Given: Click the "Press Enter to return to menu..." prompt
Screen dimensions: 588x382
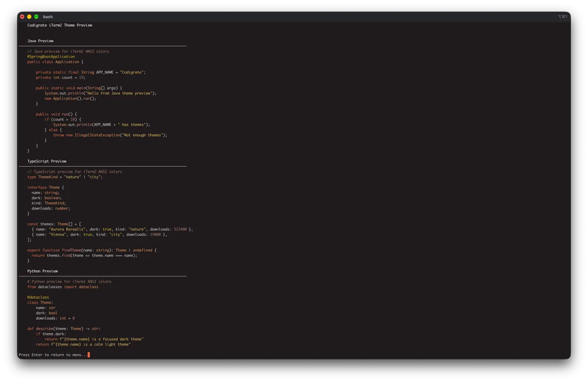Looking at the screenshot, I should (53, 355).
